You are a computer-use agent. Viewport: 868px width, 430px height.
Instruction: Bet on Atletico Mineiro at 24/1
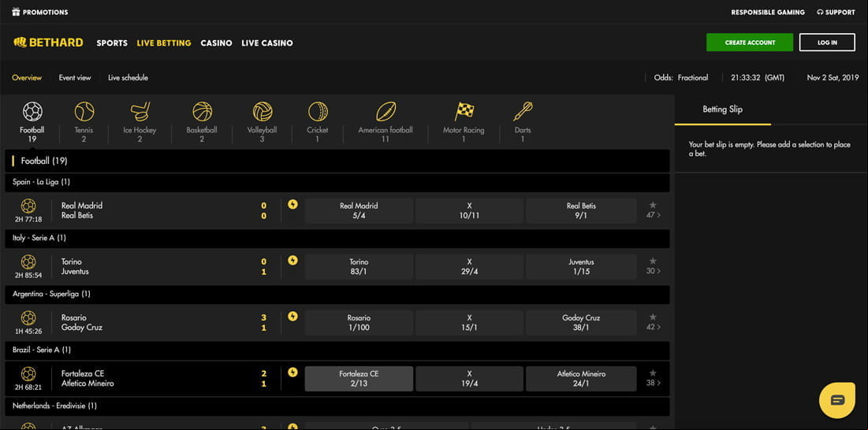[581, 379]
